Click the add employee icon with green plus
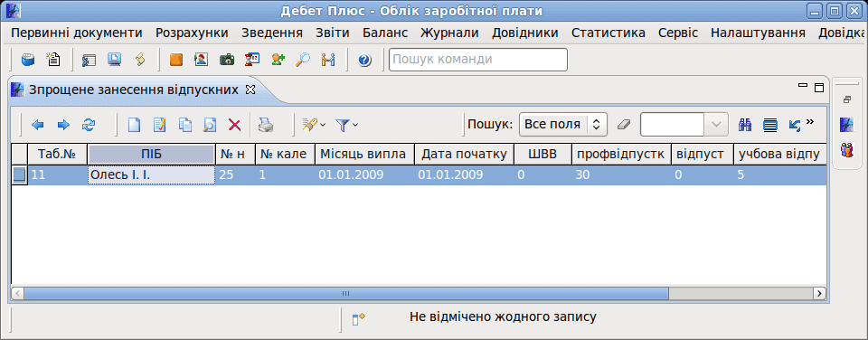Viewport: 868px width, 340px height. (x=278, y=60)
